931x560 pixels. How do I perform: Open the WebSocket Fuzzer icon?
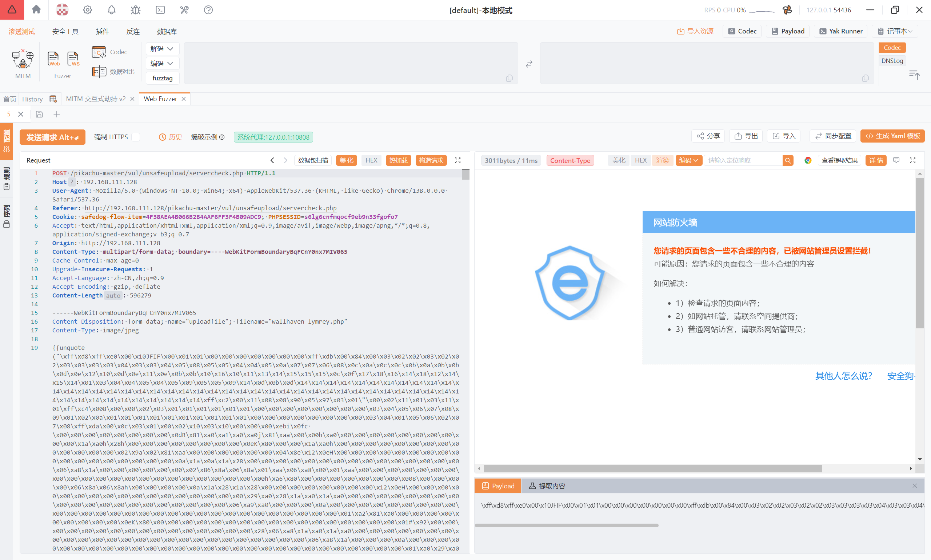pos(73,59)
